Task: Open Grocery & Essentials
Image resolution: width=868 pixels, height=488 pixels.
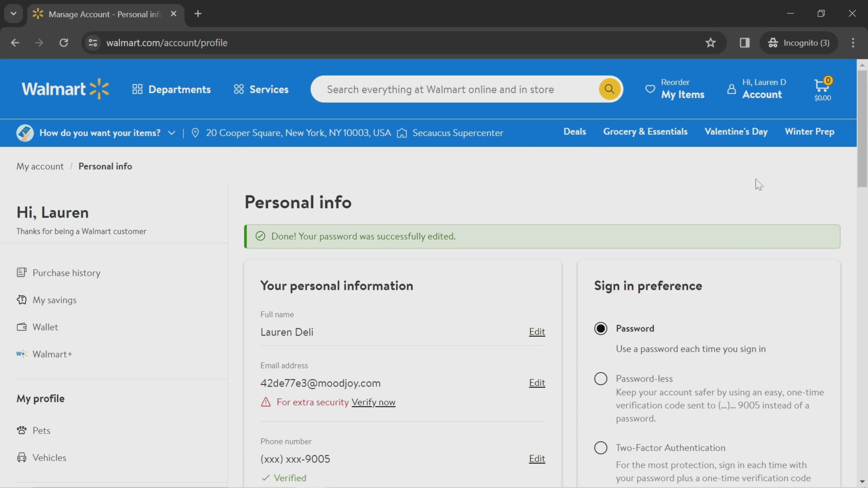Action: tap(645, 132)
